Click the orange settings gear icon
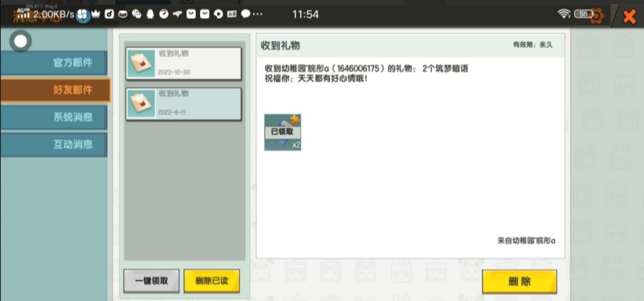 coord(596,16)
